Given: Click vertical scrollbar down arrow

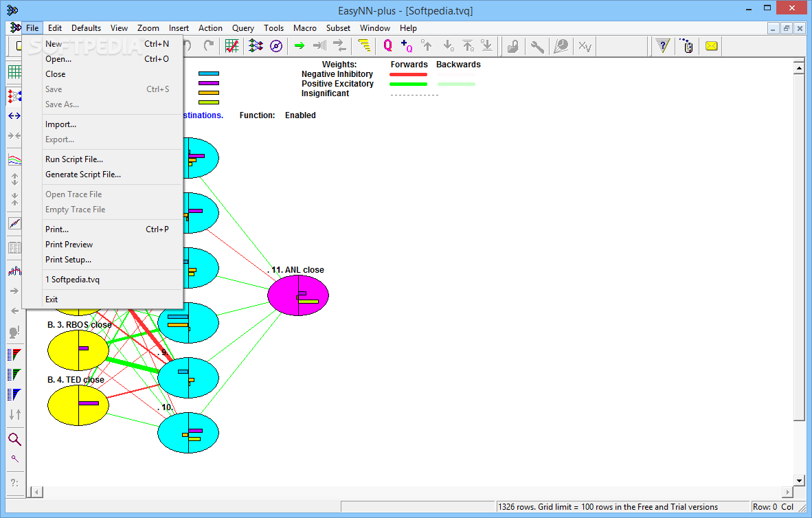Looking at the screenshot, I should tap(799, 481).
